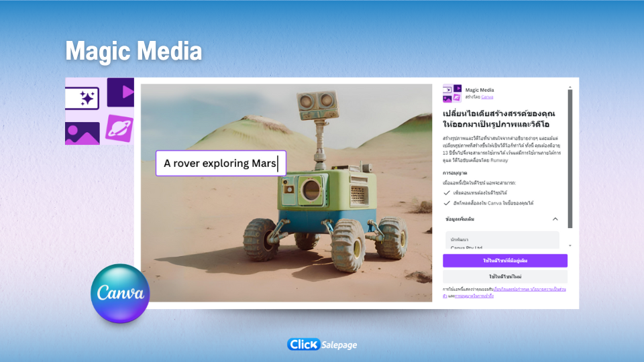Open the Canva creator link under Magic Media
Image resolution: width=644 pixels, height=362 pixels.
(487, 97)
